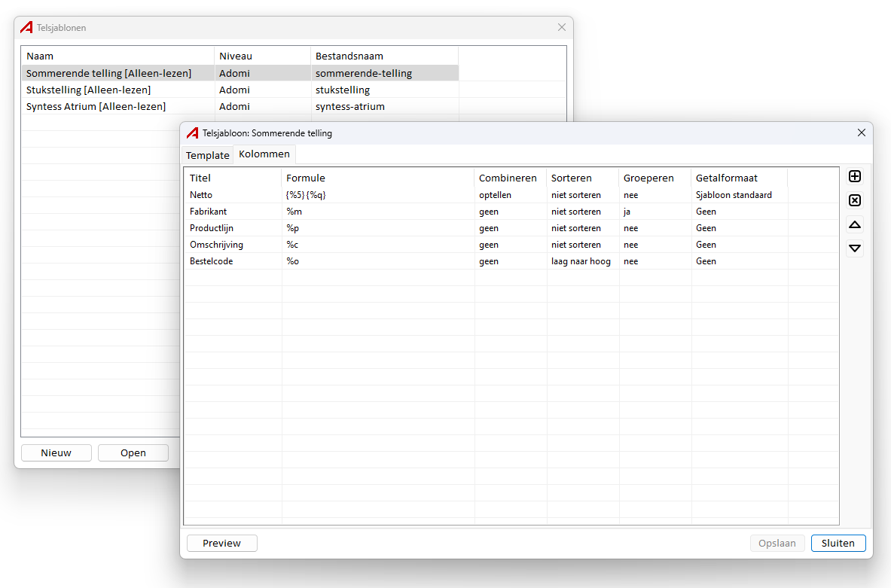Move column down with triangle icon
Screen dimensions: 891x588
(x=855, y=248)
